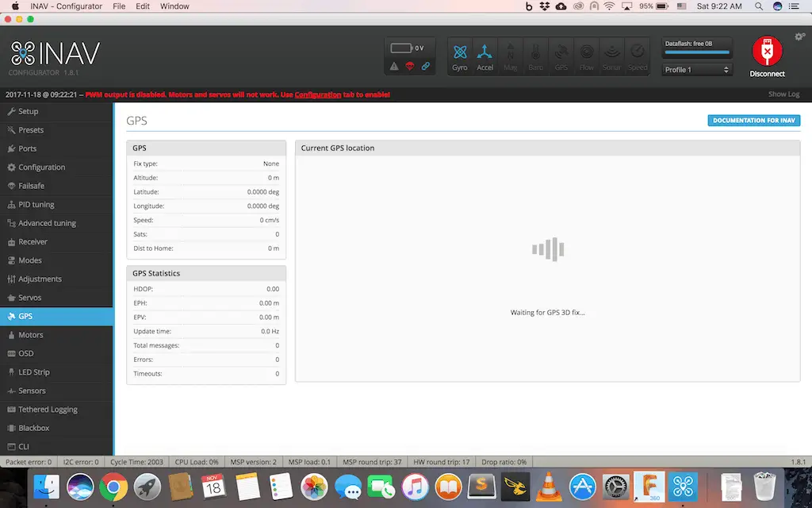Open the Window menu
The width and height of the screenshot is (812, 508).
[x=174, y=6]
